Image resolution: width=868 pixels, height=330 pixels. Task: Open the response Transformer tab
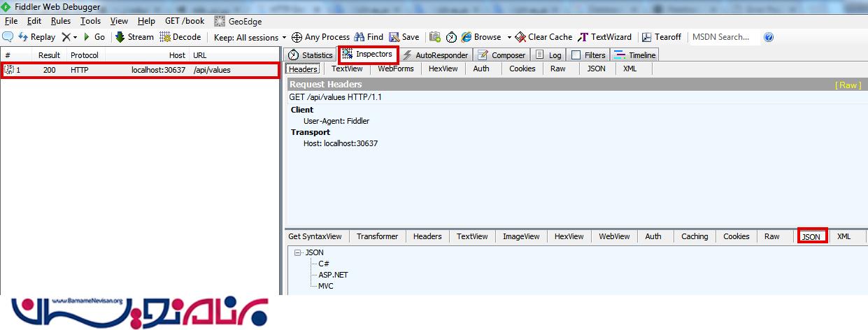(377, 236)
